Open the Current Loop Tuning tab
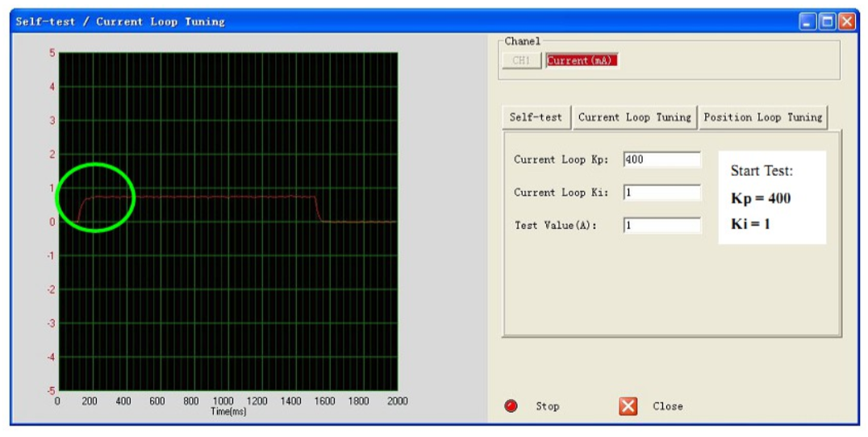 (634, 117)
